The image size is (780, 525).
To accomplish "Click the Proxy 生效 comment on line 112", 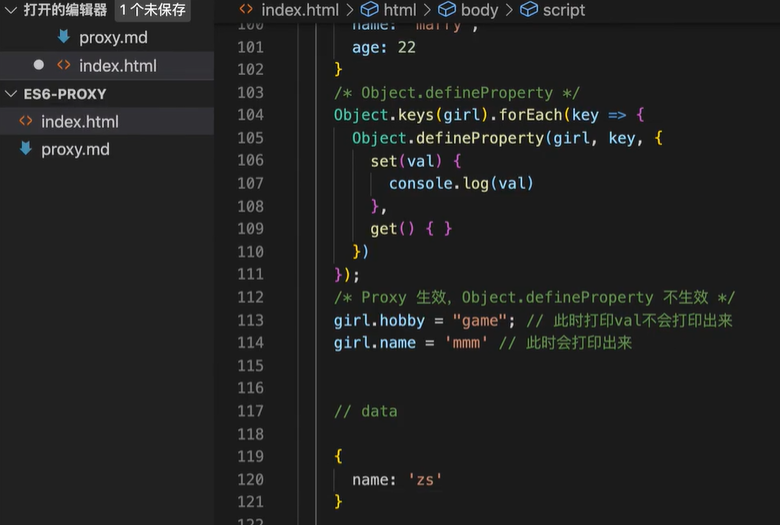I will (534, 298).
